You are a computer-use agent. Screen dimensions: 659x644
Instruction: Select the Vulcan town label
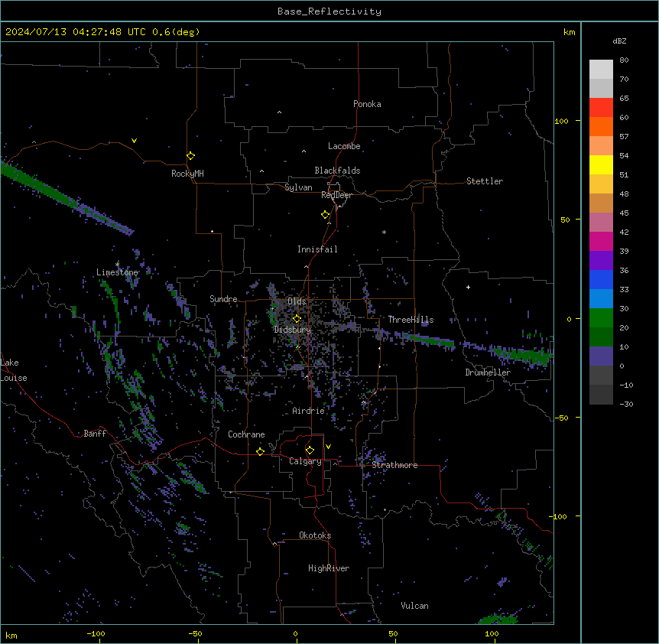[414, 606]
